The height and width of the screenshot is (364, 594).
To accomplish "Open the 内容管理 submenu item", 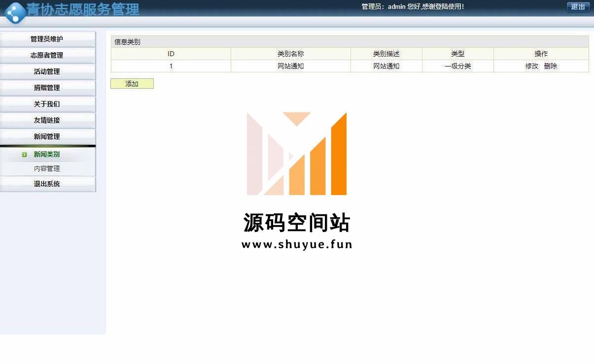I will pos(47,169).
